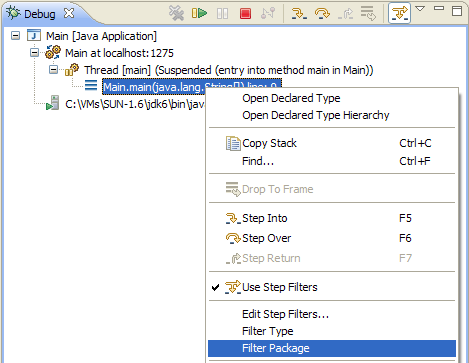Click the red Terminate button
Viewport: 469px width, 363px height.
point(245,13)
